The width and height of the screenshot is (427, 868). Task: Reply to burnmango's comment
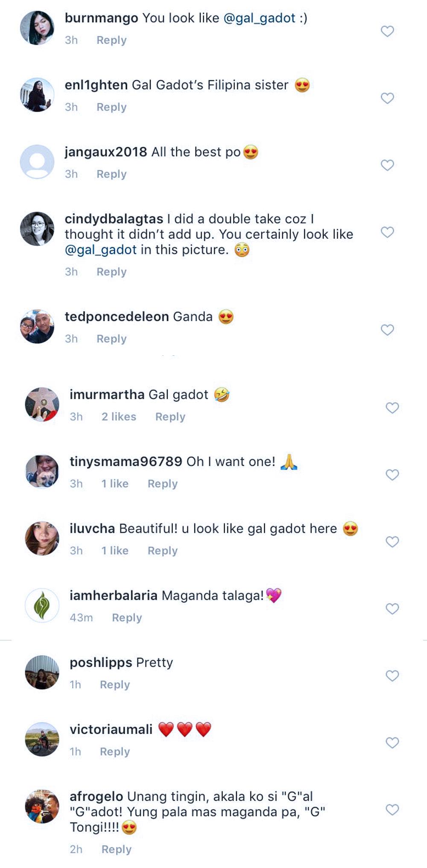111,40
